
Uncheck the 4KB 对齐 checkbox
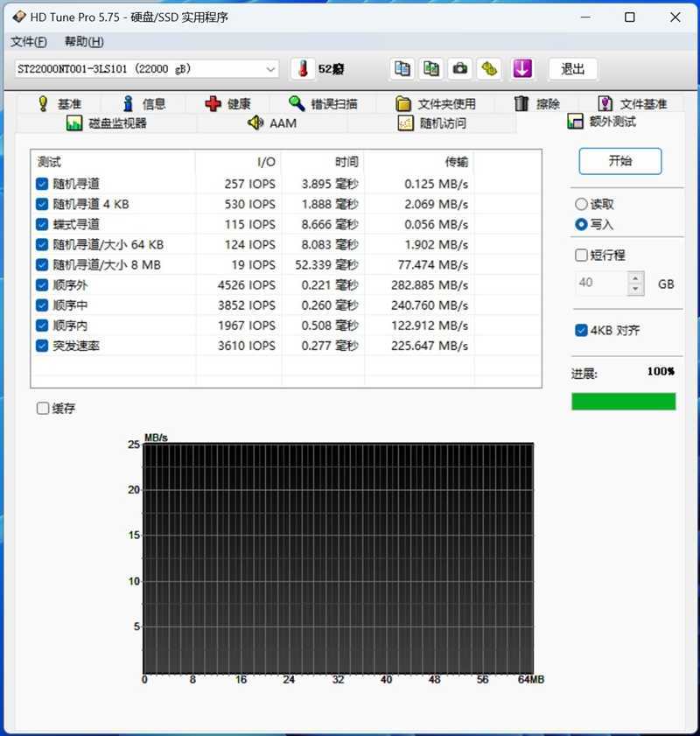tap(579, 330)
